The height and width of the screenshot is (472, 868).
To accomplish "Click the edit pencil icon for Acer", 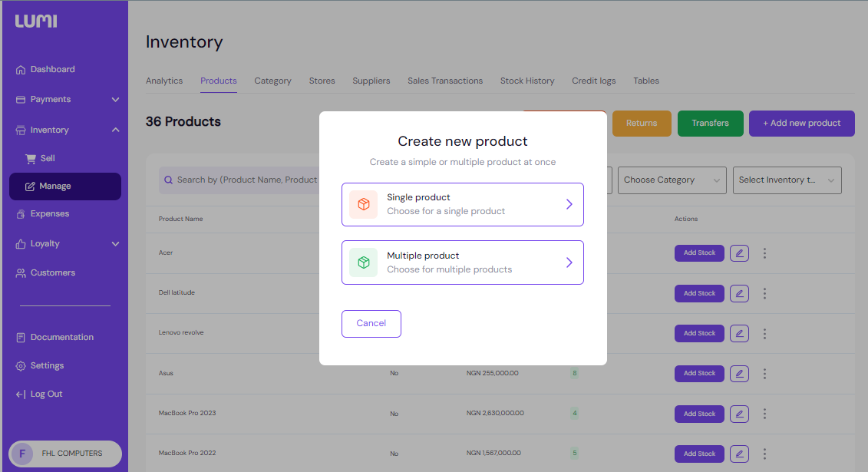I will [739, 253].
